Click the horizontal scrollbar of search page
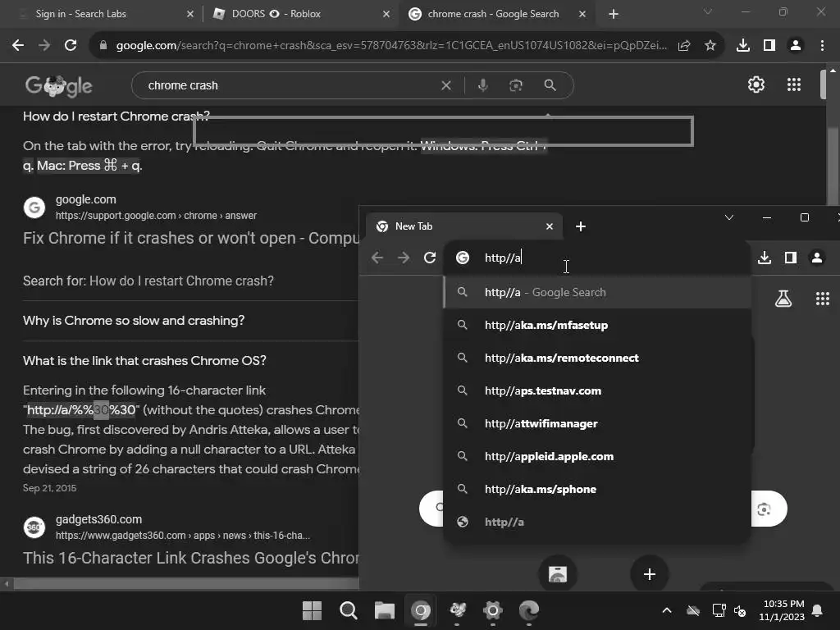 pyautogui.click(x=185, y=583)
